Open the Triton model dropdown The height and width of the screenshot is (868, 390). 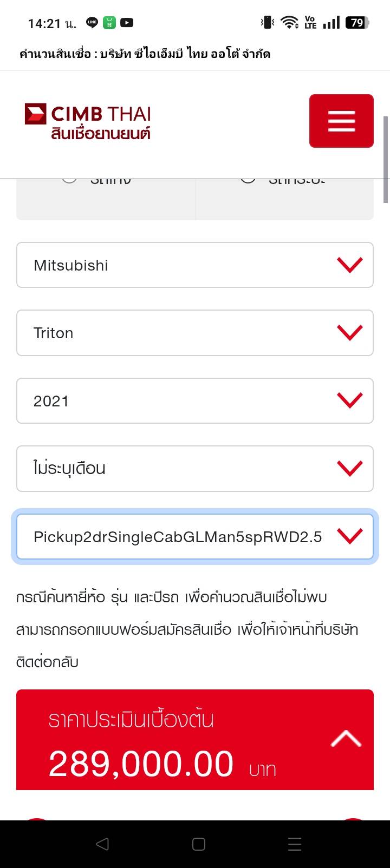[195, 333]
